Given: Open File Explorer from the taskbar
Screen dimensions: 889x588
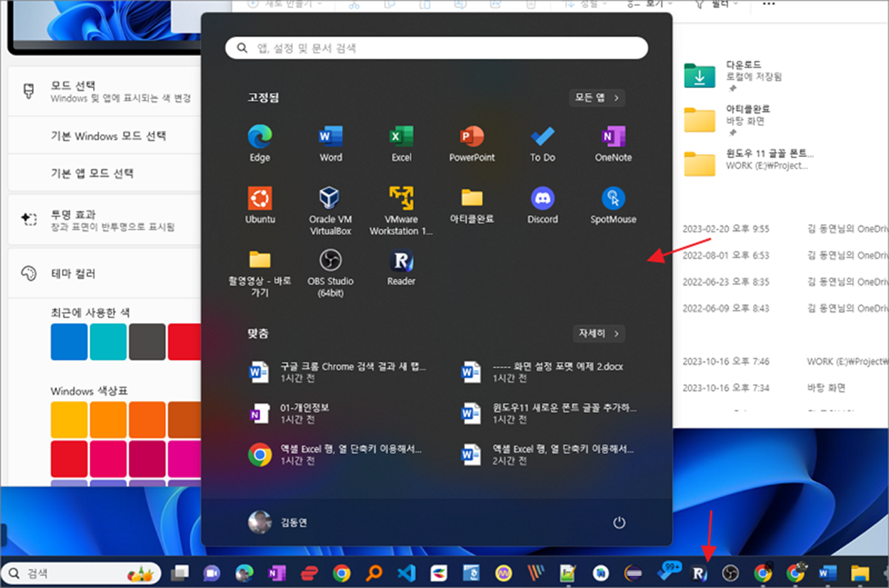Looking at the screenshot, I should click(860, 573).
